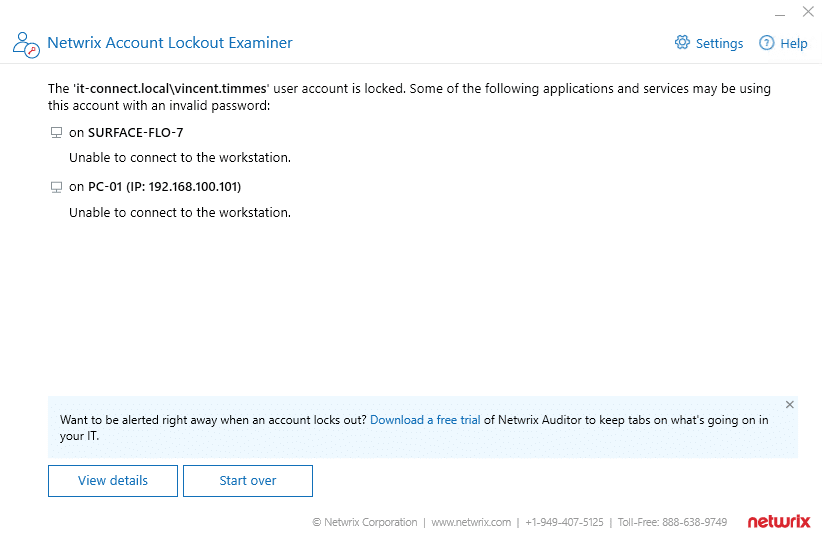Click the Help text label
Viewport: 822px width, 536px height.
click(x=794, y=44)
